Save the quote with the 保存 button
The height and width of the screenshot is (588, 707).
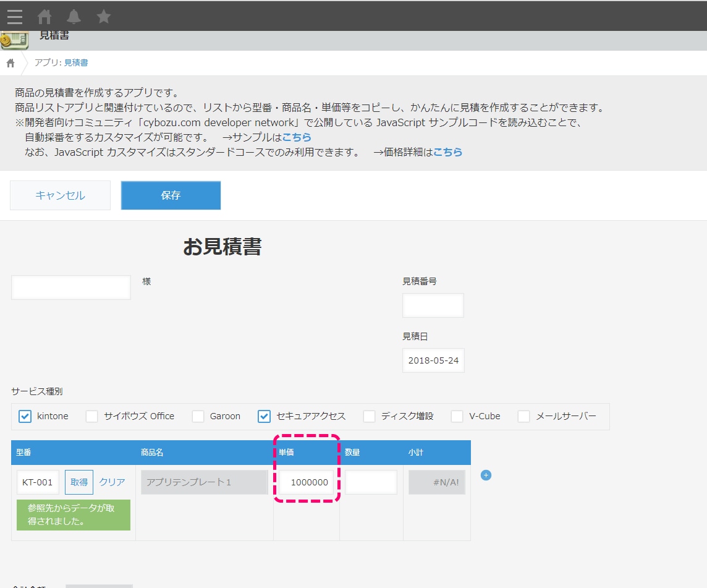pyautogui.click(x=171, y=195)
